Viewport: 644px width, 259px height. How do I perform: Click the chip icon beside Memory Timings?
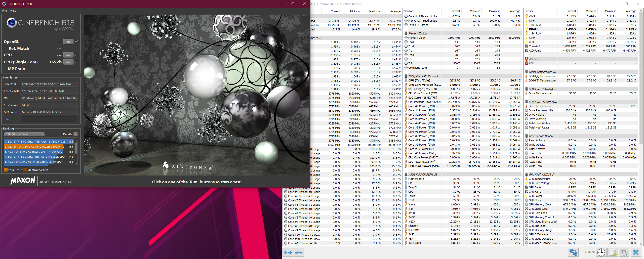click(x=406, y=33)
